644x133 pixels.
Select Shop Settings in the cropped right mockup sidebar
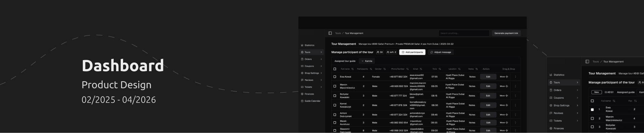564,105
